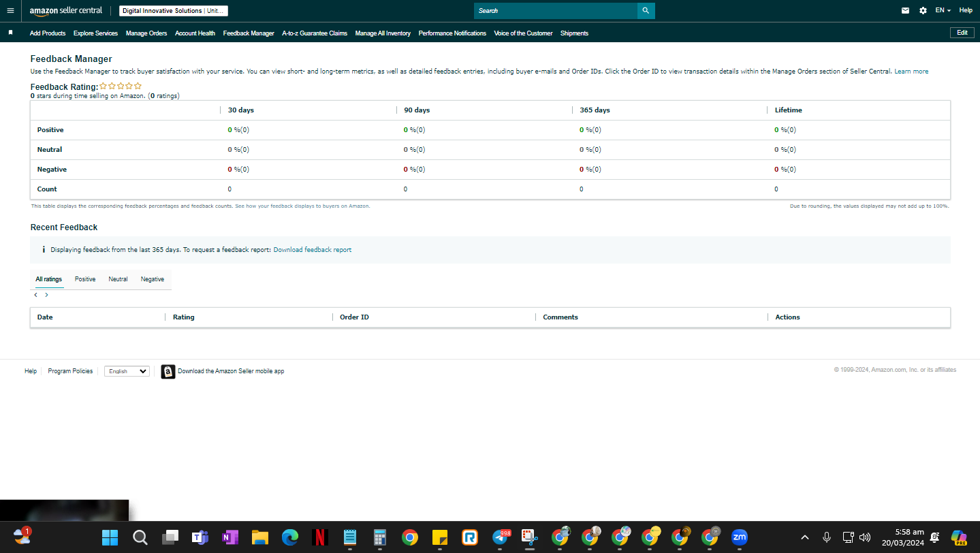Select the All ratings tab
Viewport: 980px width, 553px height.
click(49, 279)
